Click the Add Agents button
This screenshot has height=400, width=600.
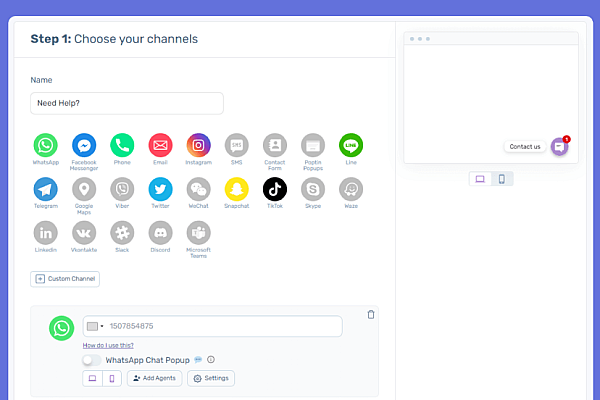click(155, 379)
